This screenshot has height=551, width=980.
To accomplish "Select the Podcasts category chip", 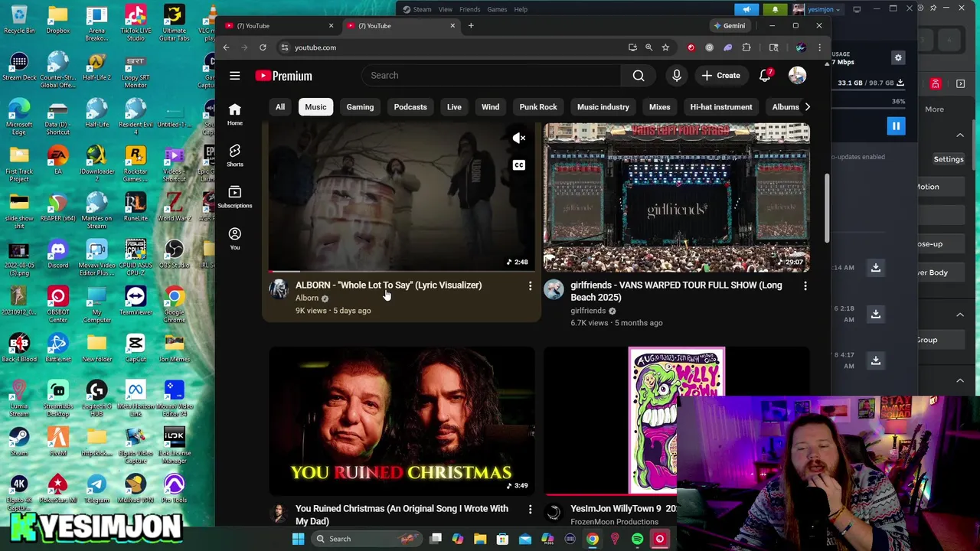I will 410,107.
